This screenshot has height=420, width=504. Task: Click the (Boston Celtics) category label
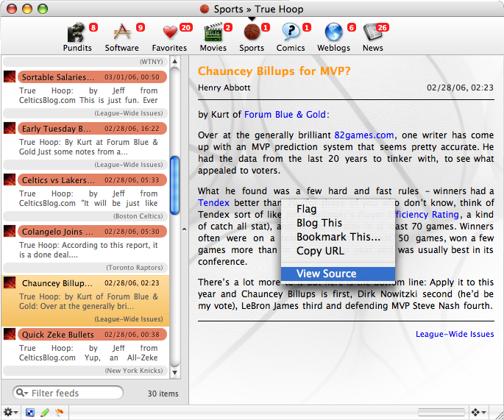pyautogui.click(x=138, y=216)
